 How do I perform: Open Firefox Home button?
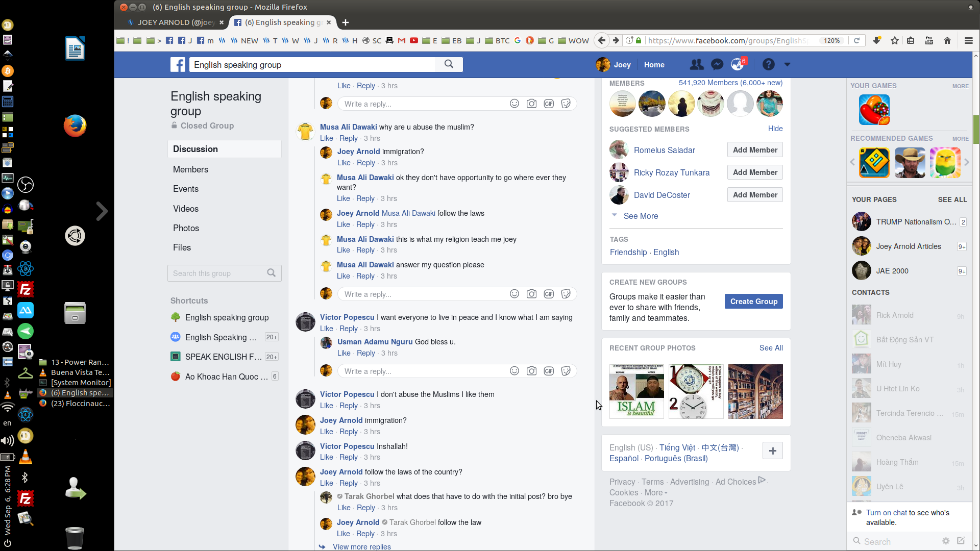click(947, 41)
